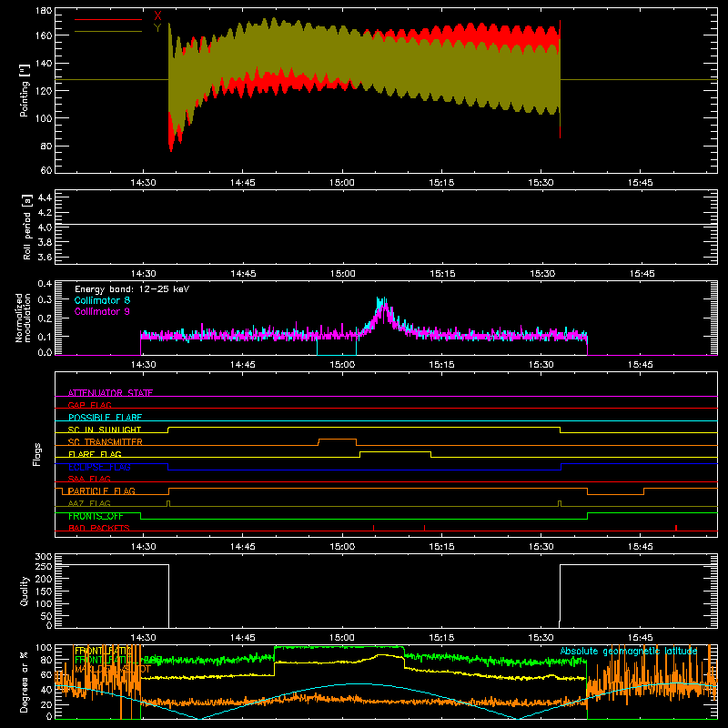728x728 pixels.
Task: Click the POSSIBLE_FLARE flag label
Action: (105, 418)
